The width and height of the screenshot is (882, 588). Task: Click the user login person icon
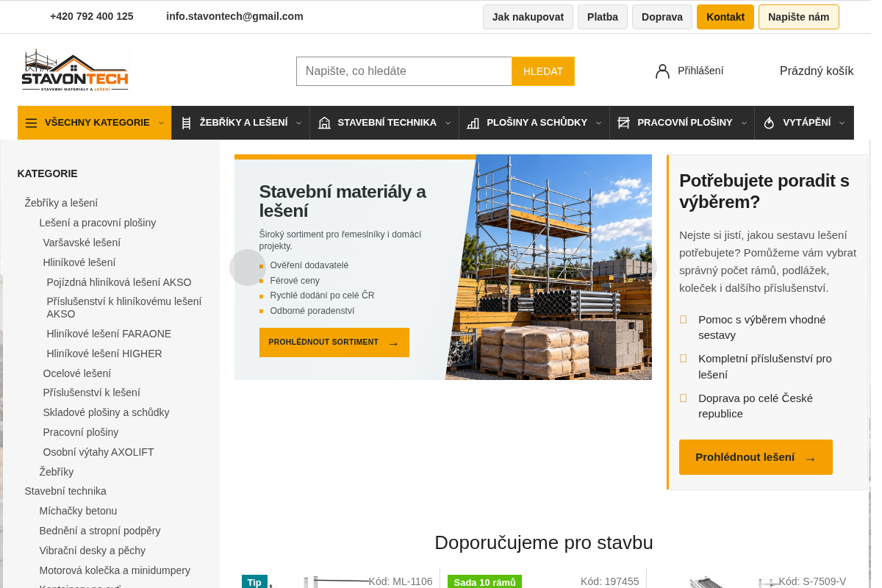point(662,71)
